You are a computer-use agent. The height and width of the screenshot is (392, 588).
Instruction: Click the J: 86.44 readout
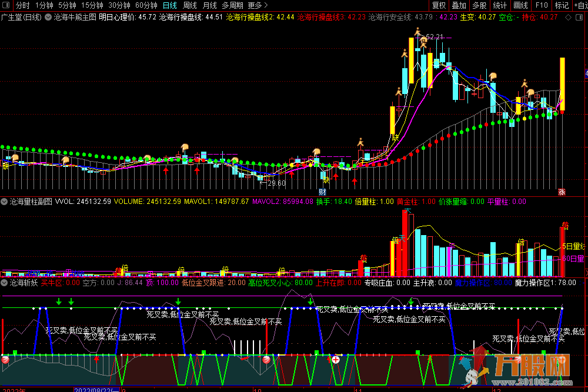click(130, 283)
